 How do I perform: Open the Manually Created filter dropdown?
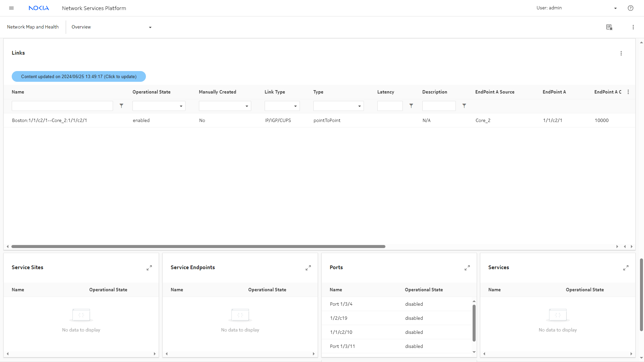(225, 106)
